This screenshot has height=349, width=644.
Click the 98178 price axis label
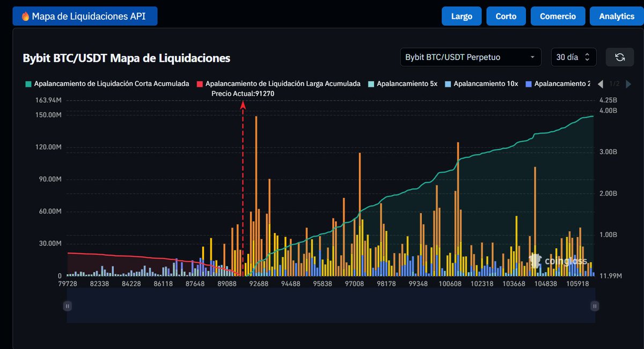click(x=386, y=284)
